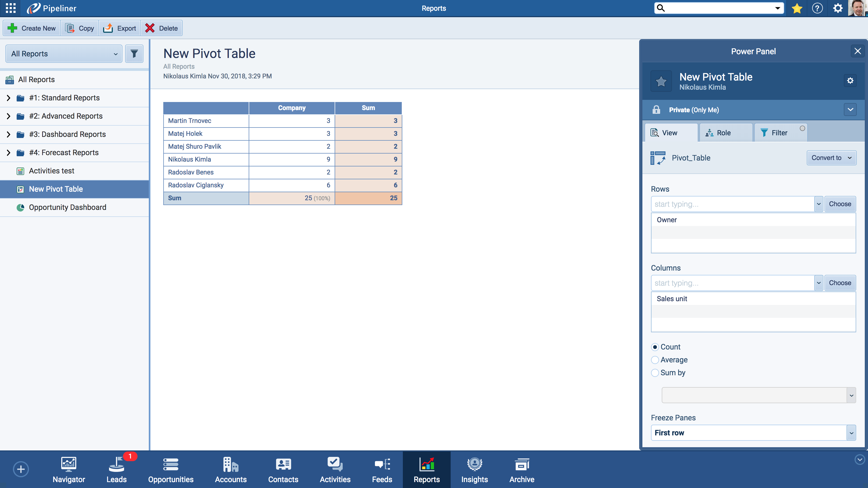Click the Columns start typing field

click(x=733, y=283)
